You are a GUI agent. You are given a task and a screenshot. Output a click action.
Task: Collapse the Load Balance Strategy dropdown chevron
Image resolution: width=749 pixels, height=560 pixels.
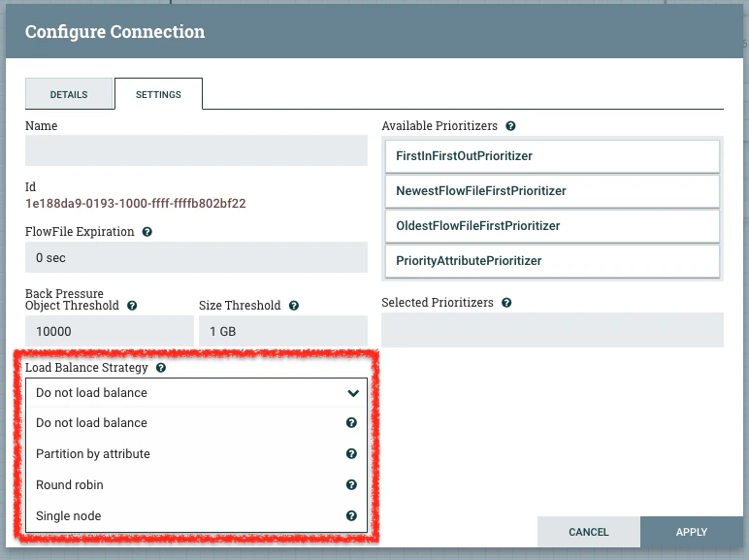point(353,393)
